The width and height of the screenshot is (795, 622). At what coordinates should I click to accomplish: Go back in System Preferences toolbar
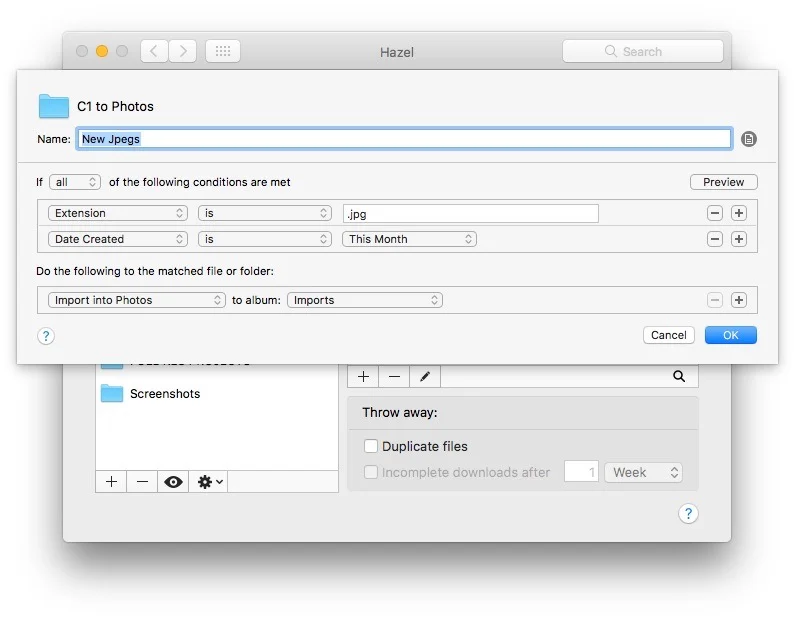pos(154,51)
